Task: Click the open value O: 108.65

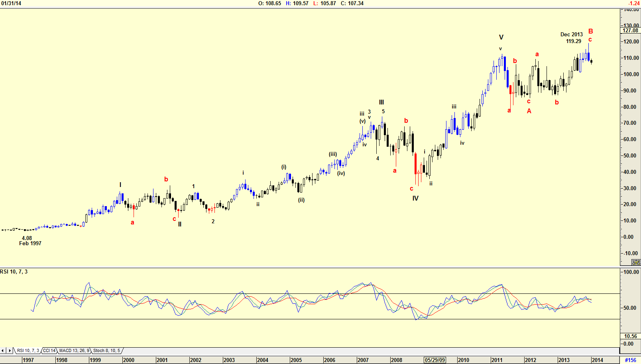Action: tap(269, 3)
